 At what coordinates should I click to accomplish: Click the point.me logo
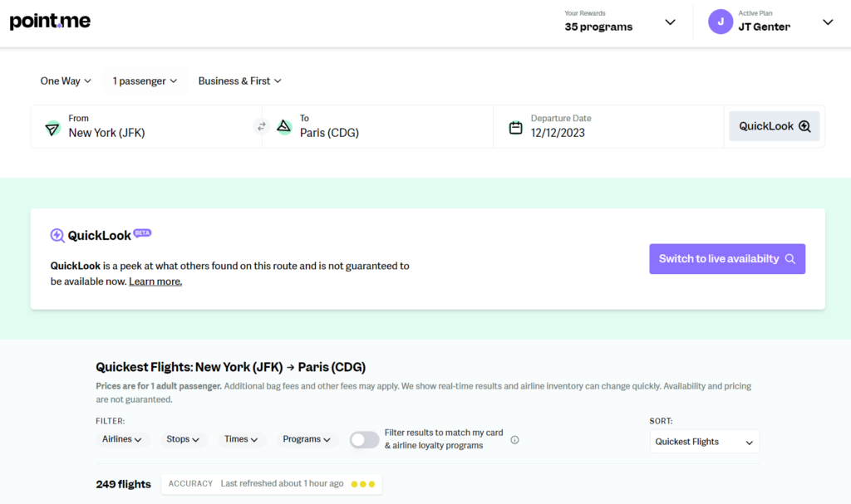49,22
